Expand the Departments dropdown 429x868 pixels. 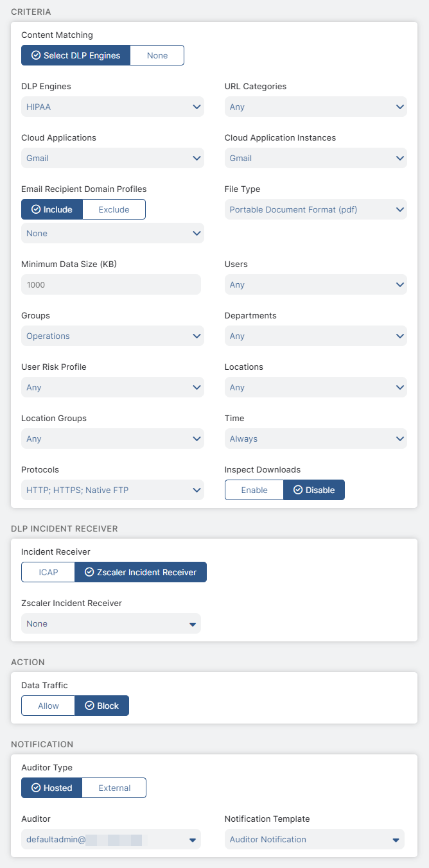point(315,336)
